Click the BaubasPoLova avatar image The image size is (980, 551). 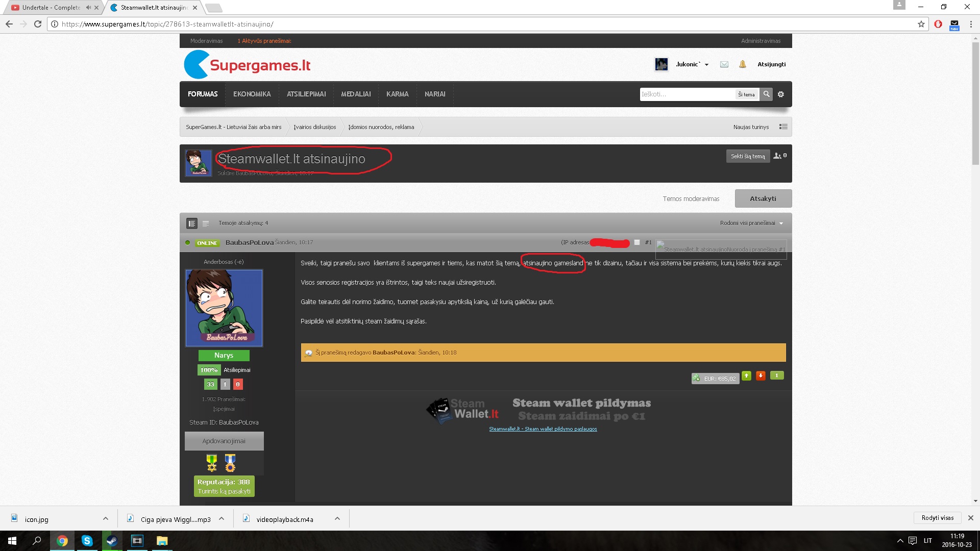coord(224,308)
